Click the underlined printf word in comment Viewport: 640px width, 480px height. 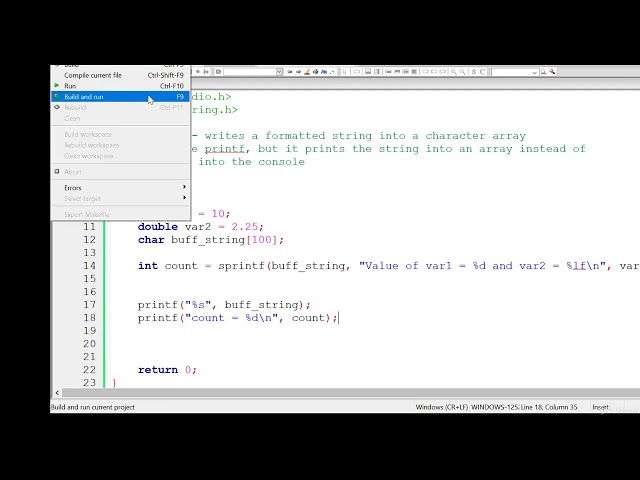tap(224, 149)
